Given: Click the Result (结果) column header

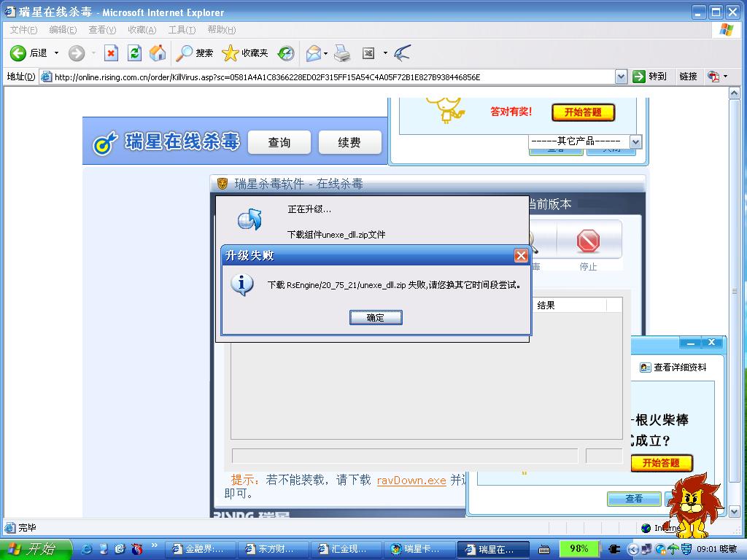Looking at the screenshot, I should [570, 306].
